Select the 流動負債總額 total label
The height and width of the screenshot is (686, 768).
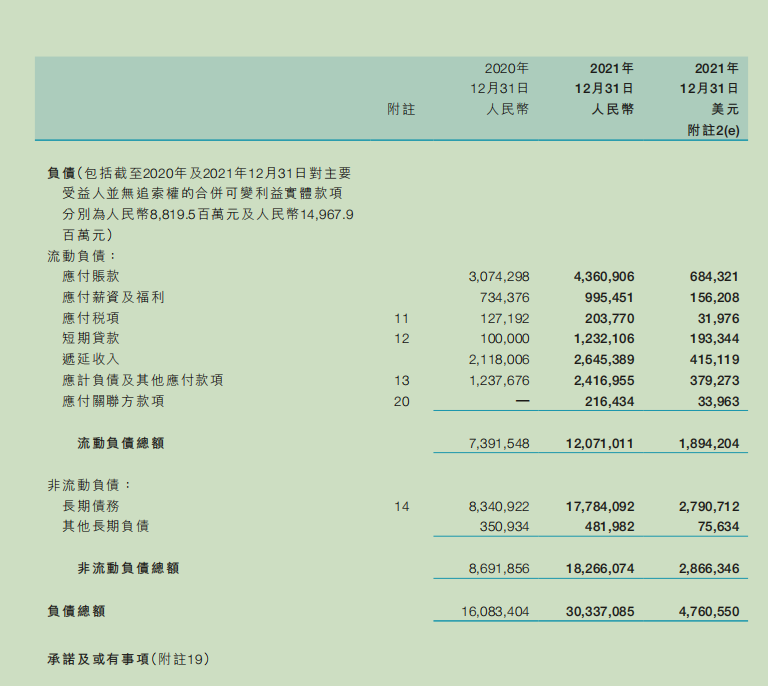(x=120, y=444)
